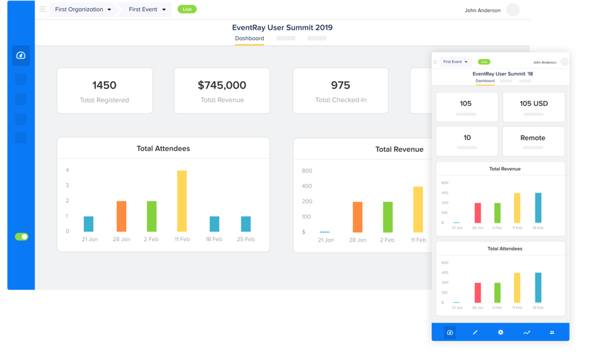594x364 pixels.
Task: Click the green 2 Feb bar in Total Attendees
Action: (x=151, y=216)
